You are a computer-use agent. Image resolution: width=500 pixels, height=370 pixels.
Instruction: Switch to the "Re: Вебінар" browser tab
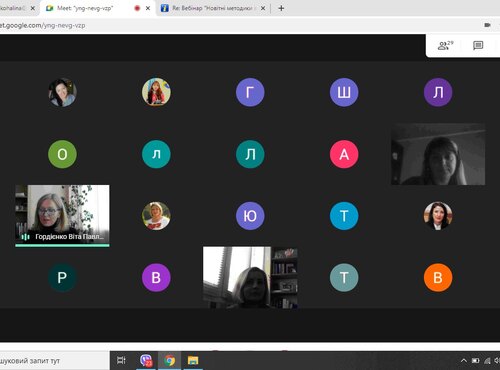pyautogui.click(x=213, y=8)
